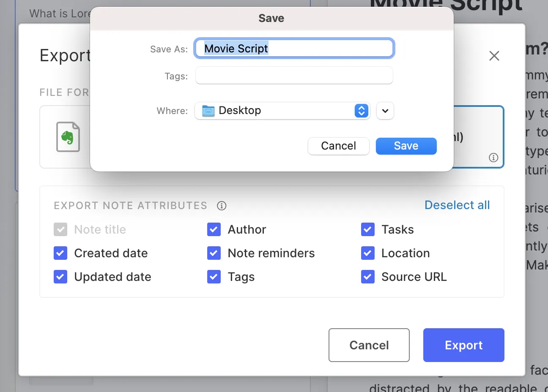Close the Export dialog with X icon
548x392 pixels.
pos(494,56)
